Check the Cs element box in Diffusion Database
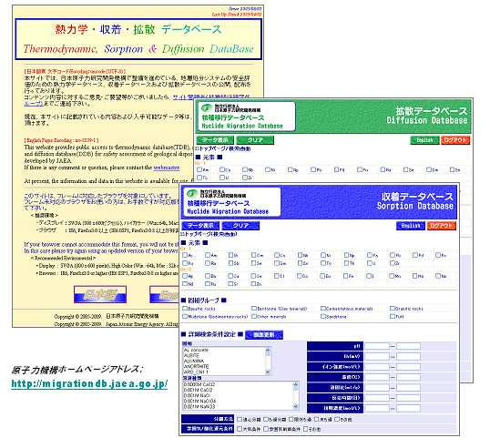 [x=222, y=169]
